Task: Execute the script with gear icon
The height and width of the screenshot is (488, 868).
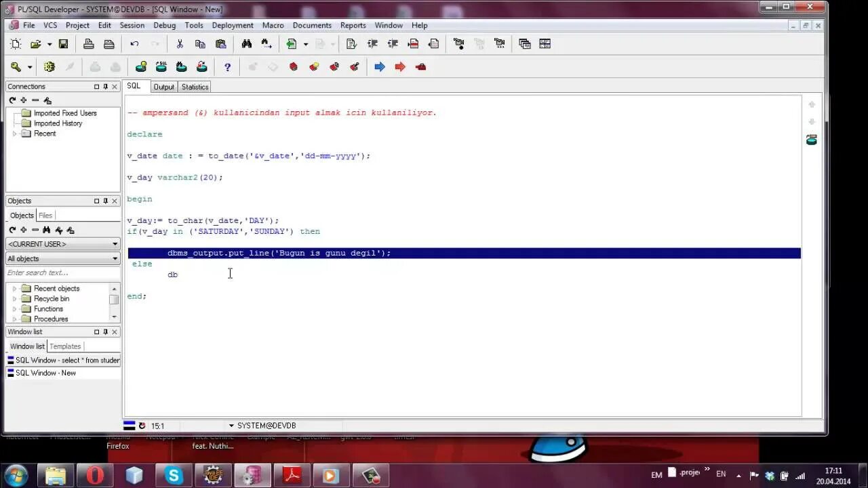Action: [x=49, y=67]
